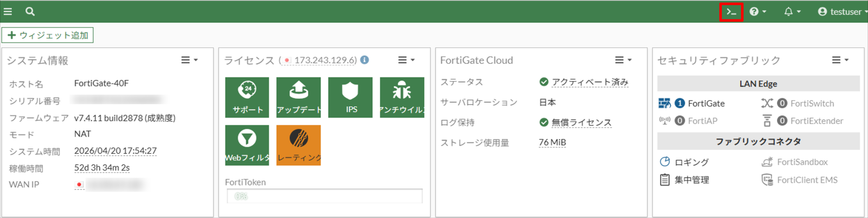The image size is (868, 218).
Task: Click the 日本 server location value
Action: coord(547,102)
